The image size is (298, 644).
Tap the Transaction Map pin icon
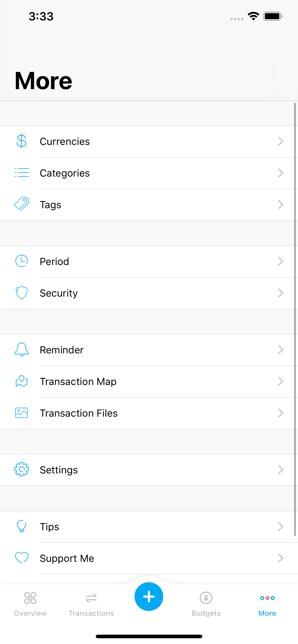(x=22, y=381)
